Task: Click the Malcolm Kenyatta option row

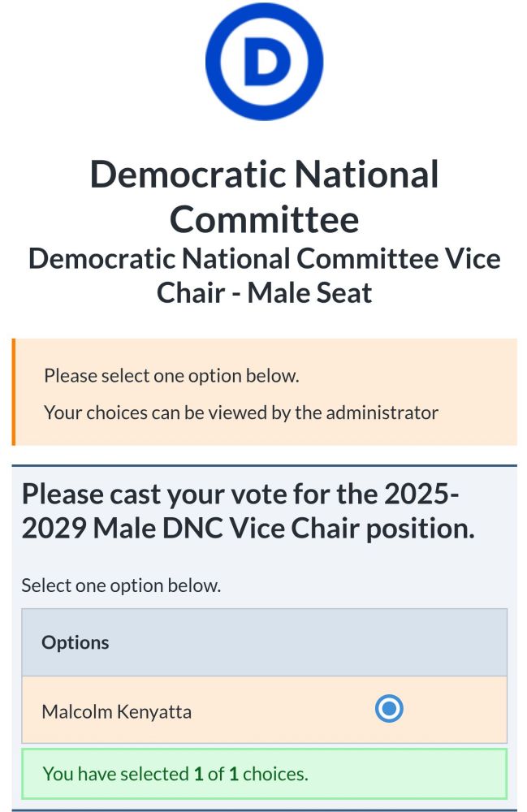Action: point(264,710)
